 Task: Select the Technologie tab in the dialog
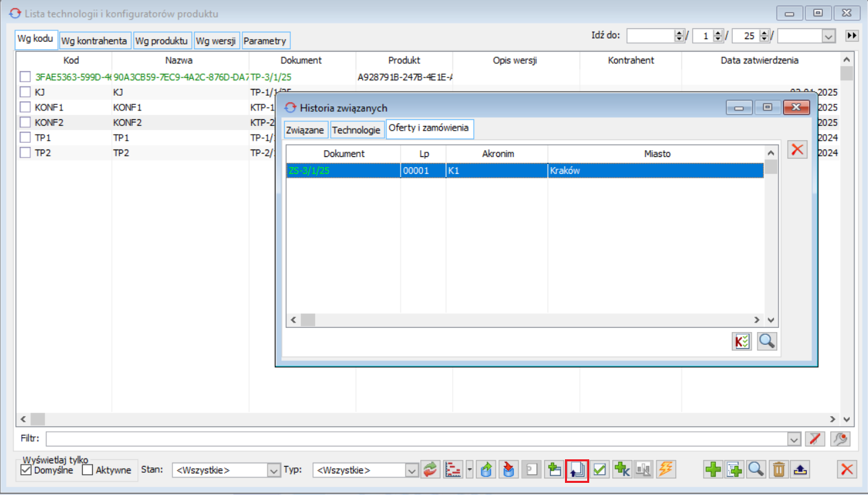click(x=356, y=130)
